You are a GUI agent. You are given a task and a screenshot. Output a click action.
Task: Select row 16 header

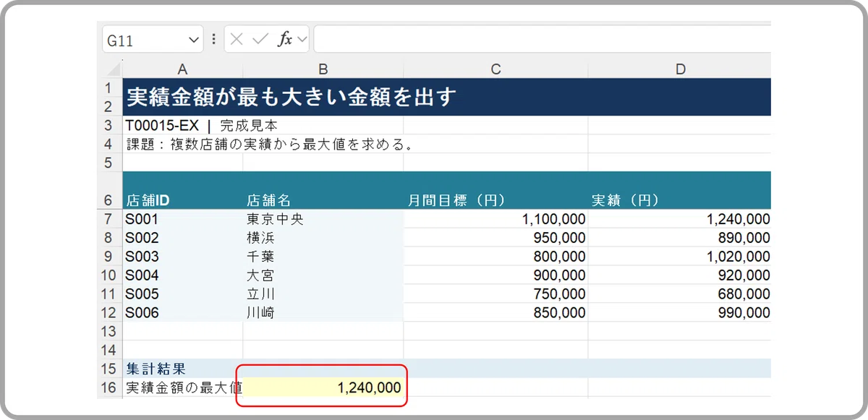coord(111,387)
